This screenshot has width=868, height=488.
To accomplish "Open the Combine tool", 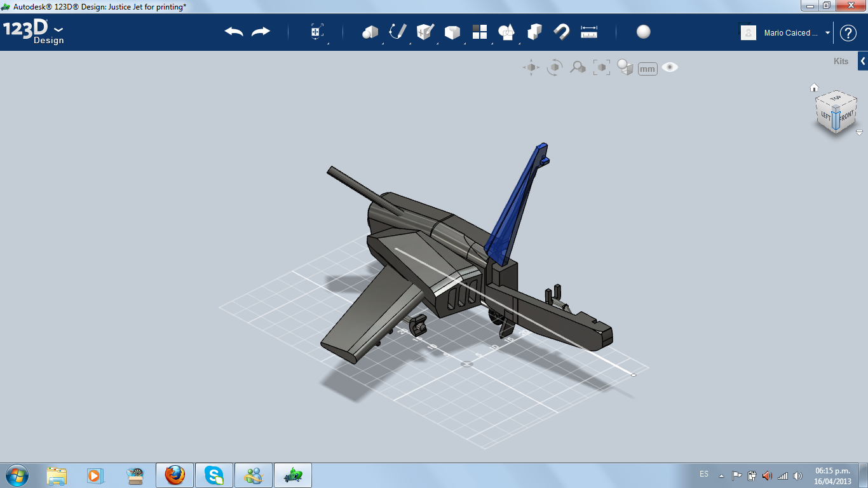I will click(x=534, y=32).
